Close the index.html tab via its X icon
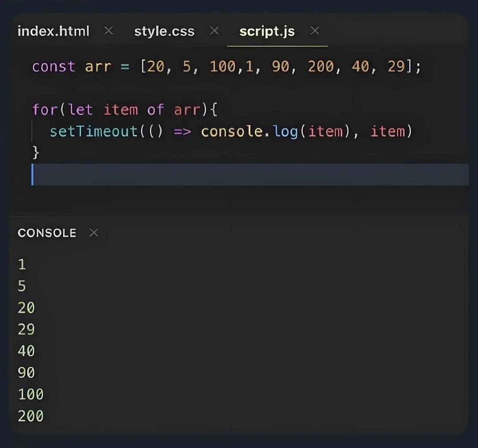478x448 pixels. click(108, 31)
